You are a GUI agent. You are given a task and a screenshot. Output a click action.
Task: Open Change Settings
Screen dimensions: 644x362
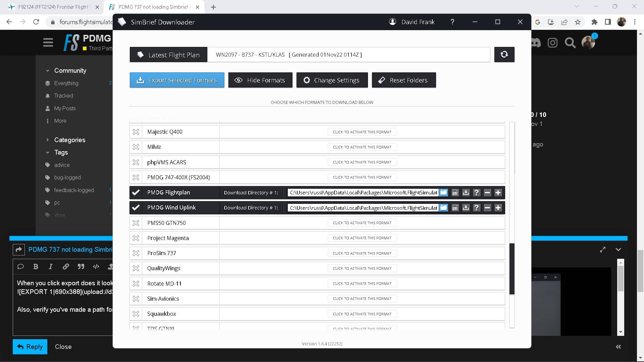coord(332,80)
